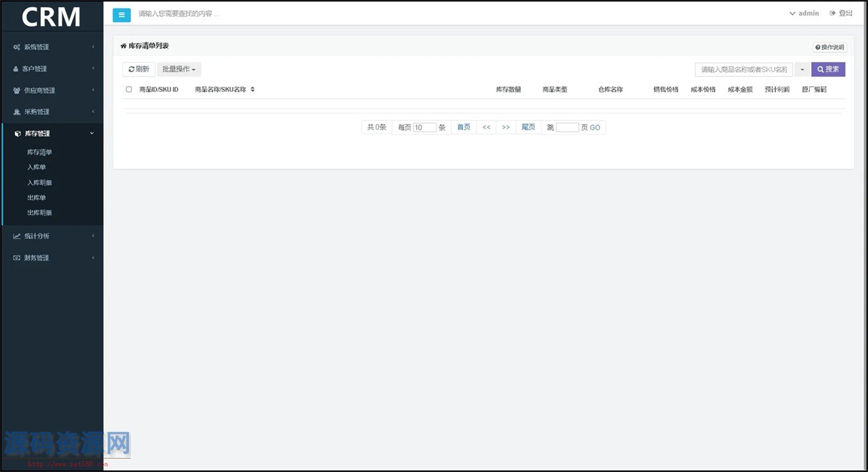Image resolution: width=868 pixels, height=472 pixels.
Task: Select the 系统管理 gear icon in sidebar
Action: (16, 47)
